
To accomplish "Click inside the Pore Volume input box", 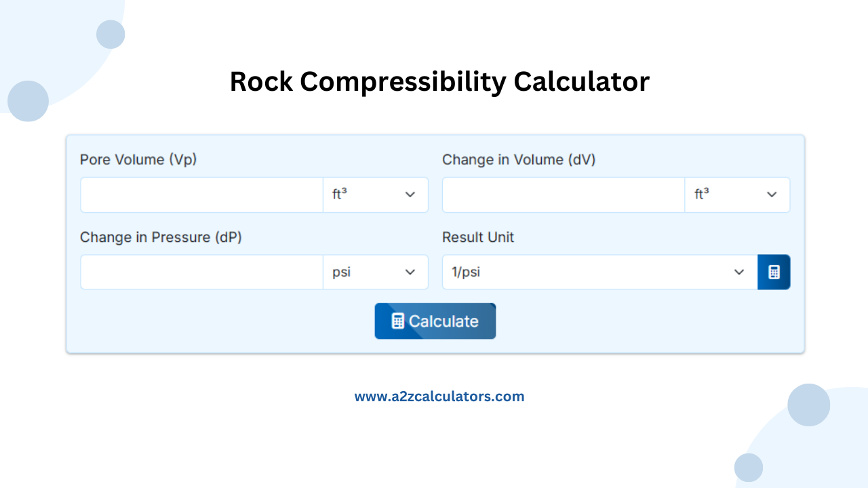I will pyautogui.click(x=201, y=195).
